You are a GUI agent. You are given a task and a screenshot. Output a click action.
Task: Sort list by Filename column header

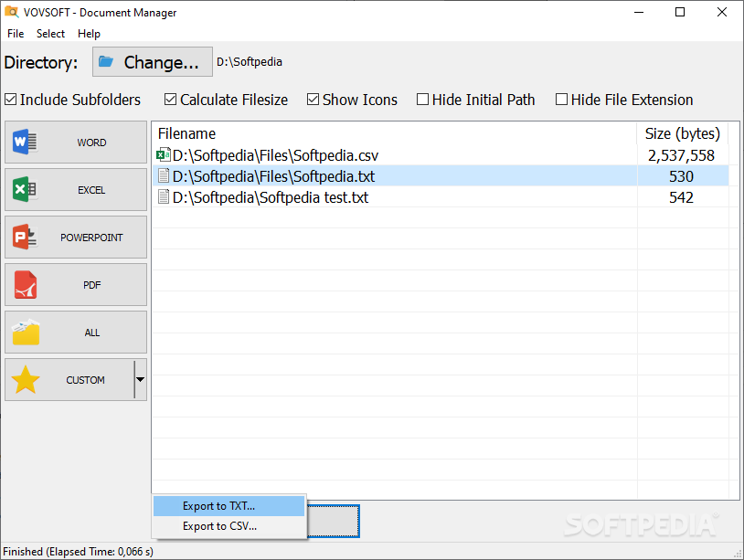[394, 133]
